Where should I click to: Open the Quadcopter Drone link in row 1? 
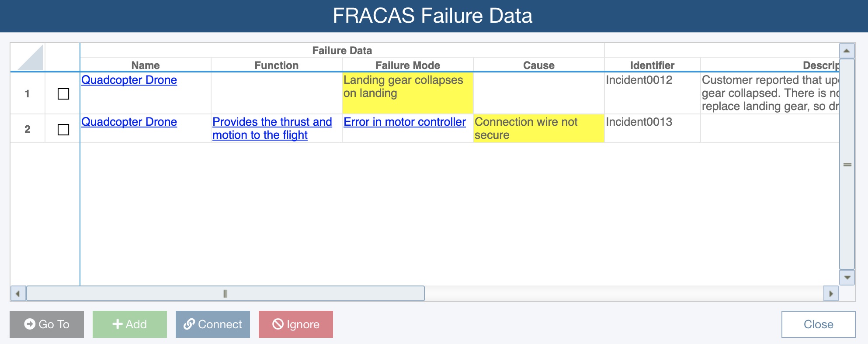(x=129, y=80)
